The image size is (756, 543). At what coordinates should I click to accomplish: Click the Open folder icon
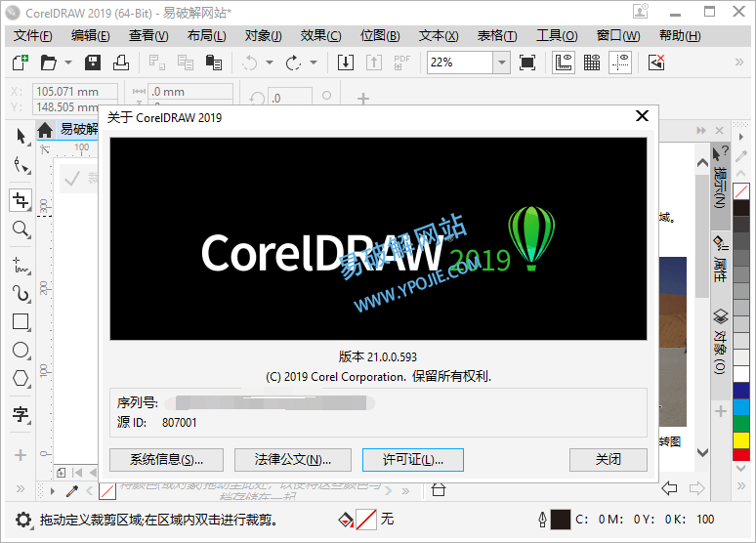coord(48,63)
